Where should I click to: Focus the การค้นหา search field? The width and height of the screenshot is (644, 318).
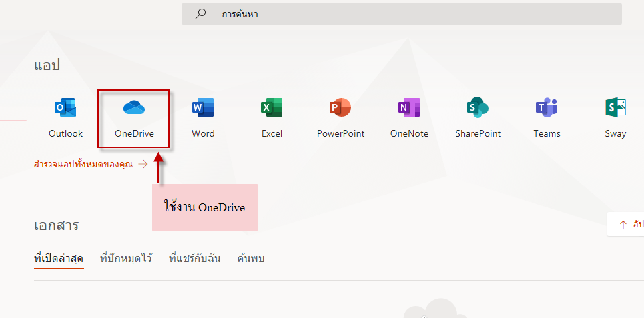(402, 15)
